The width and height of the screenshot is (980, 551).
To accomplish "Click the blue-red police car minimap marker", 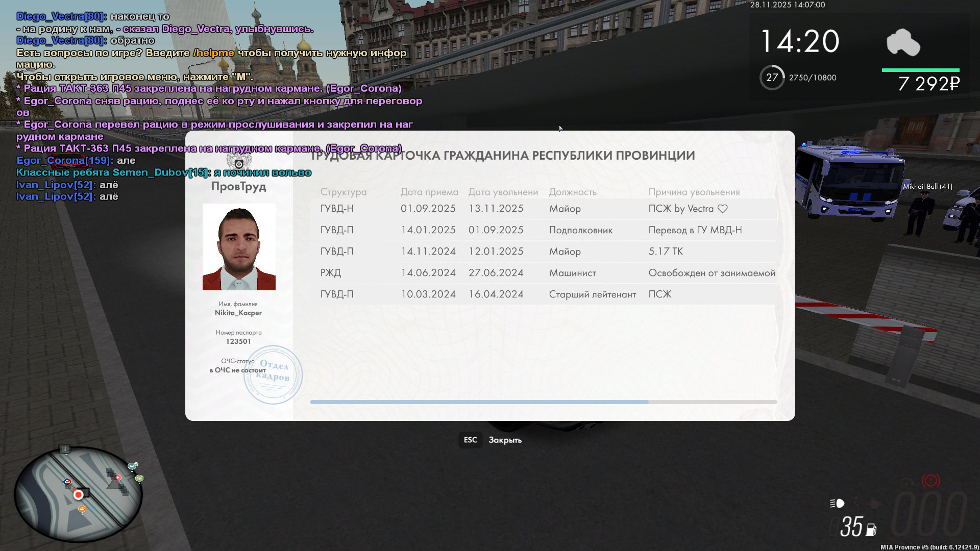I will 67,482.
